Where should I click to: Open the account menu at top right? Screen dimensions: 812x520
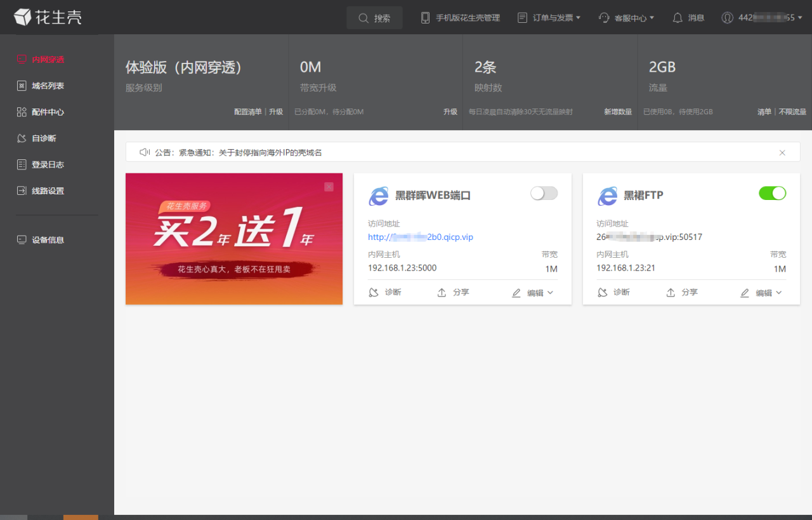click(x=761, y=17)
